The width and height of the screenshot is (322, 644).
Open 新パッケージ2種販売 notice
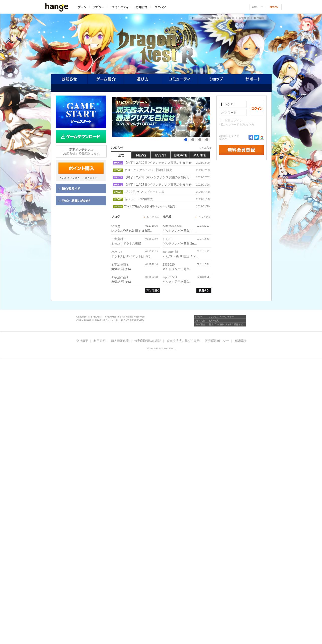pyautogui.click(x=138, y=199)
